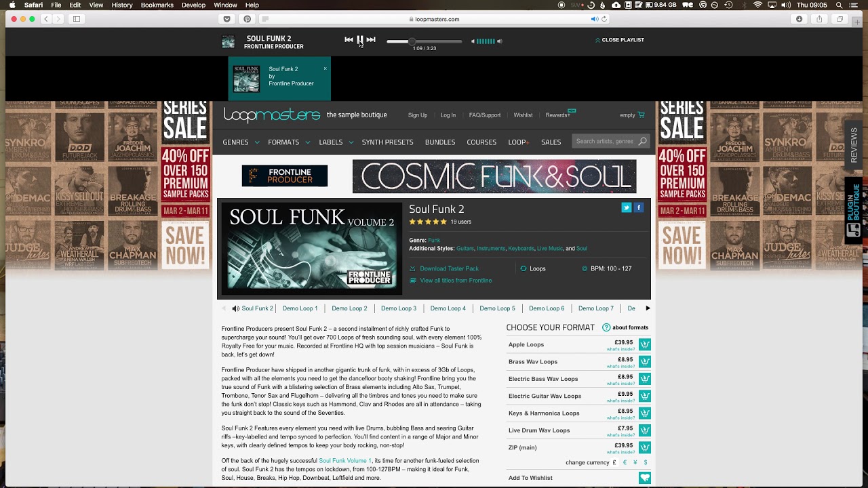868x488 pixels.
Task: Add Brass Wav Loops to cart
Action: click(x=645, y=362)
